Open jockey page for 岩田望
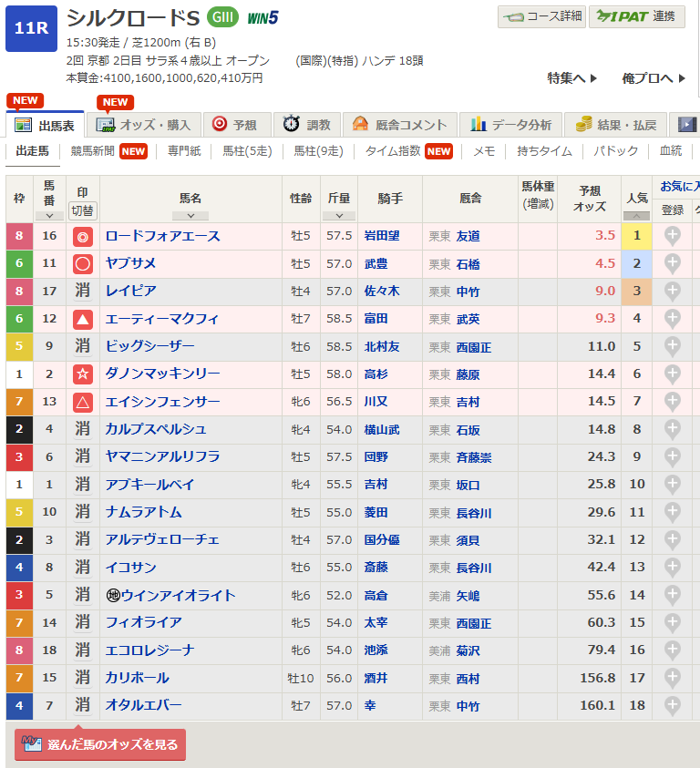The image size is (700, 768). 382,236
